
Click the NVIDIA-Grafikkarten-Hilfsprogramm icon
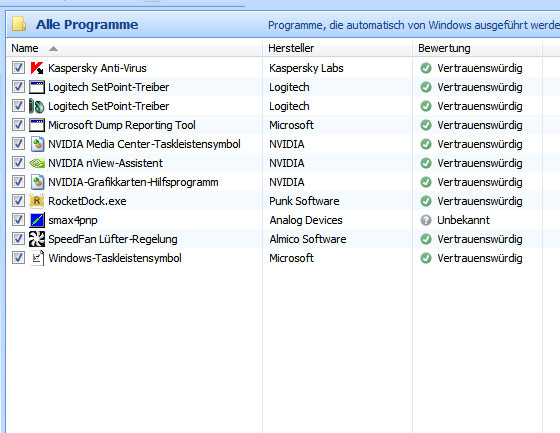pos(37,182)
